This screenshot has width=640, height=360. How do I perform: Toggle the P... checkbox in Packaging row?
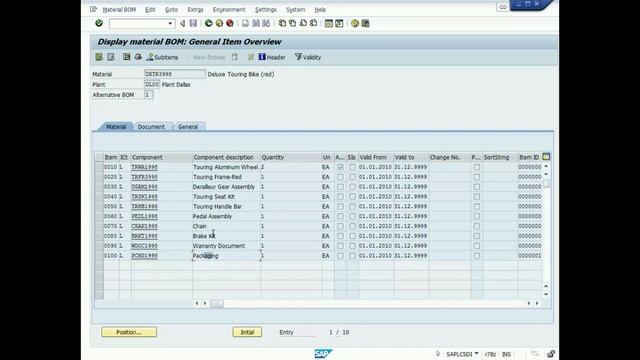click(476, 256)
